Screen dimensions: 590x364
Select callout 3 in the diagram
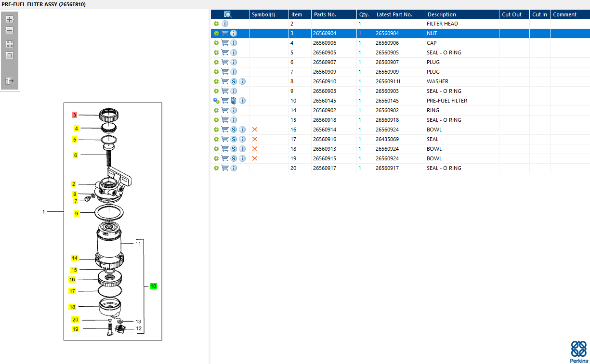pyautogui.click(x=74, y=115)
